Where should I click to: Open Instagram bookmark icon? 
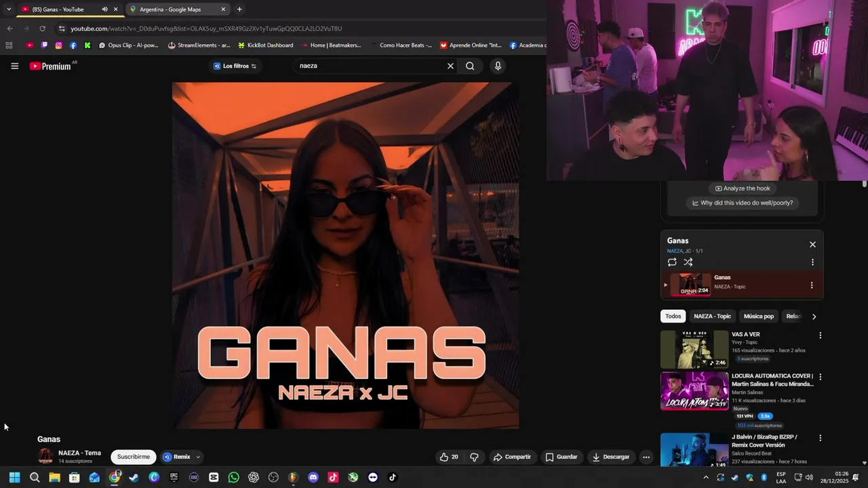pyautogui.click(x=59, y=45)
